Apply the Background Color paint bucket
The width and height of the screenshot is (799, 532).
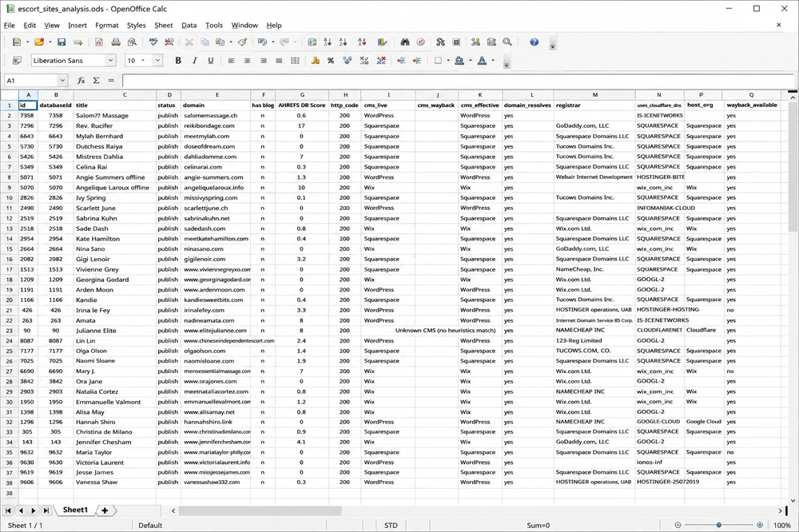[x=459, y=61]
